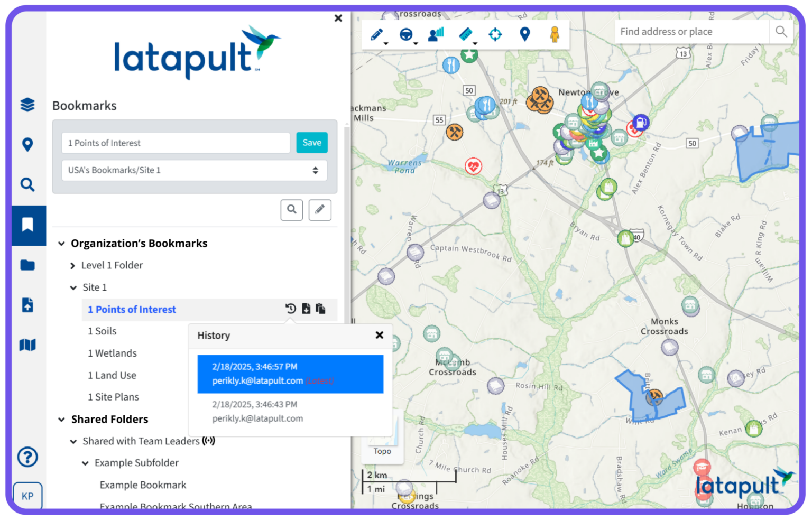
Task: Click the edit bookmarks pencil button
Action: click(320, 210)
